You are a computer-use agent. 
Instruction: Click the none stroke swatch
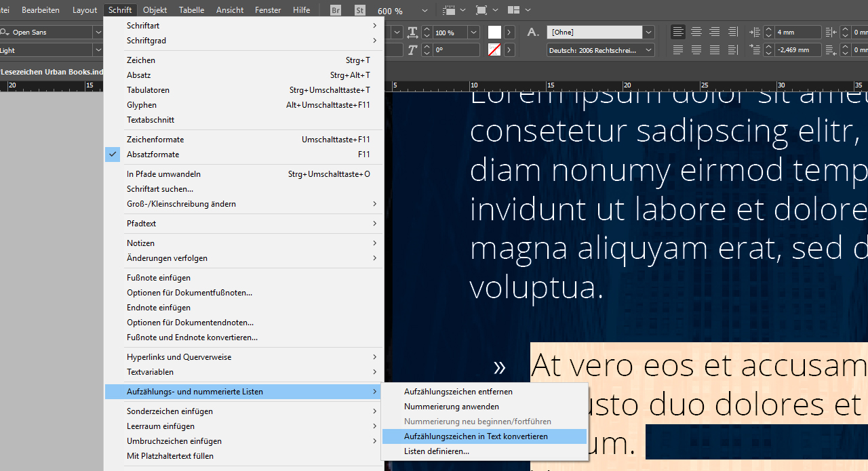pyautogui.click(x=494, y=49)
